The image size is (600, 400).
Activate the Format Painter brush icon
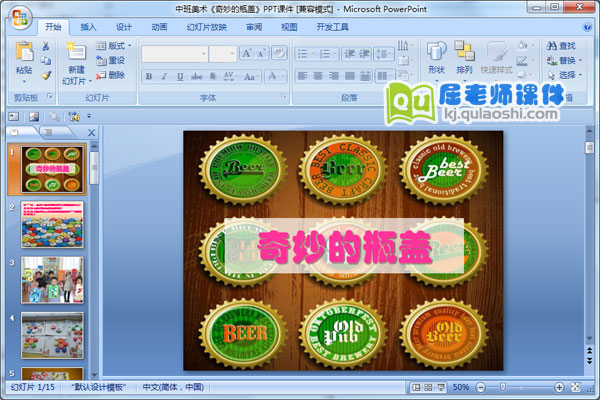pyautogui.click(x=46, y=75)
